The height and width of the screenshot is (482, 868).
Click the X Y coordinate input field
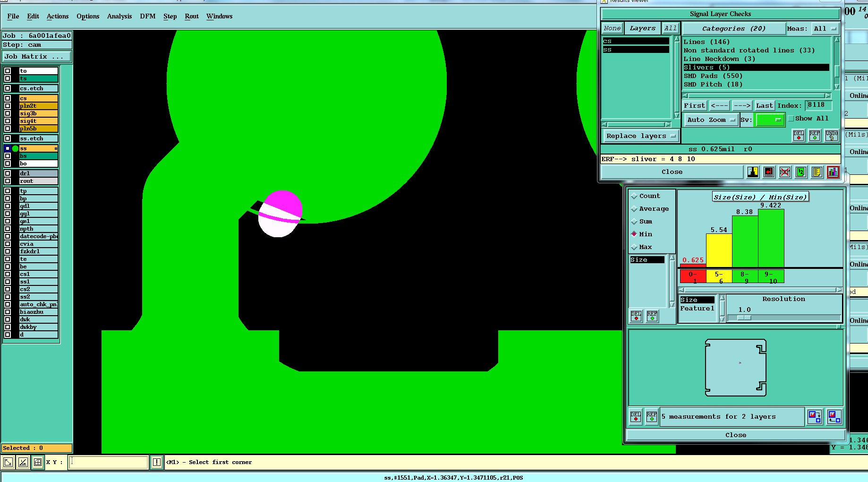click(x=109, y=462)
